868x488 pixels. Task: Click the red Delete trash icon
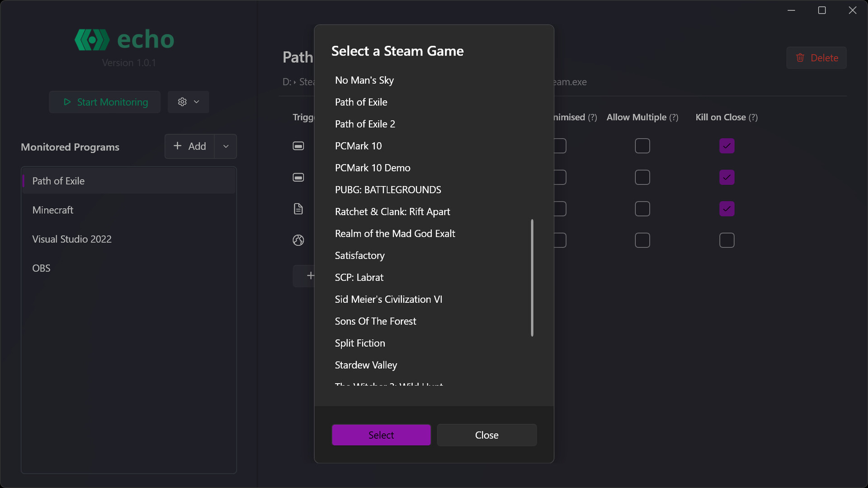click(800, 58)
